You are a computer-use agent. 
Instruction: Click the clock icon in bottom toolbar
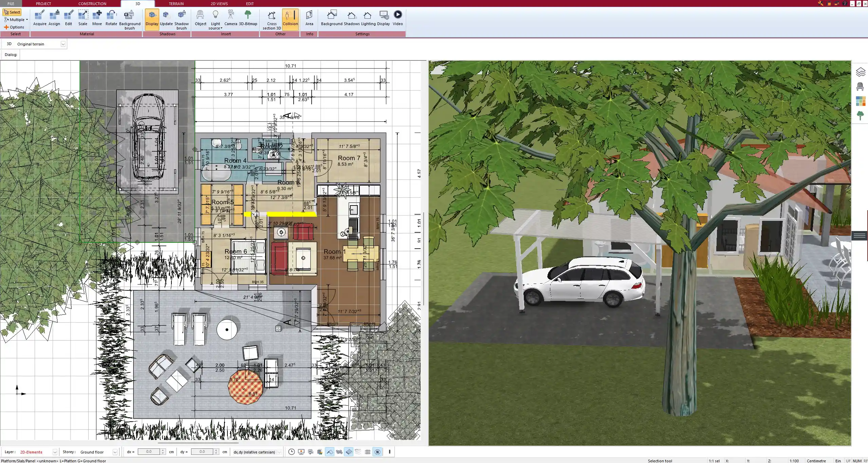(291, 451)
